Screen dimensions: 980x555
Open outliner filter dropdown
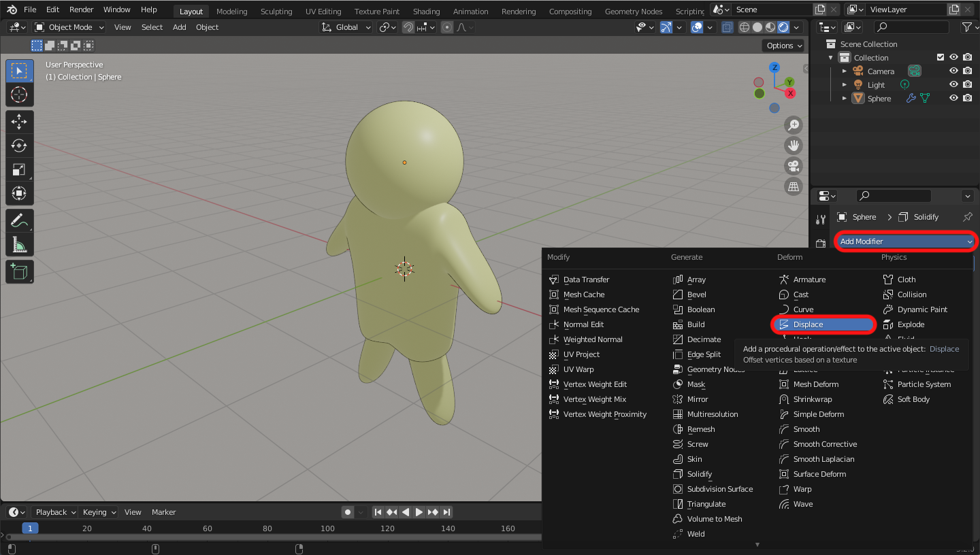click(969, 27)
